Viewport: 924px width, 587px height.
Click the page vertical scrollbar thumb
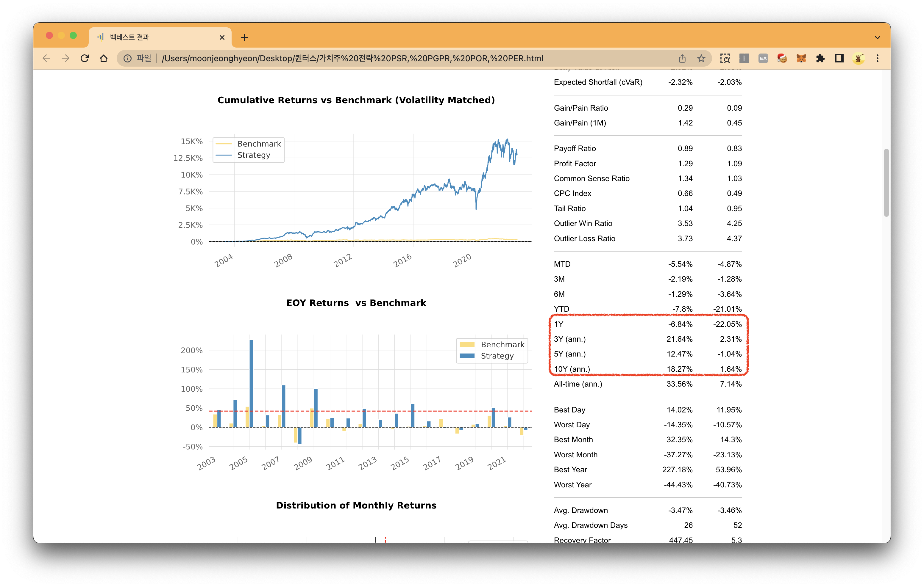886,183
